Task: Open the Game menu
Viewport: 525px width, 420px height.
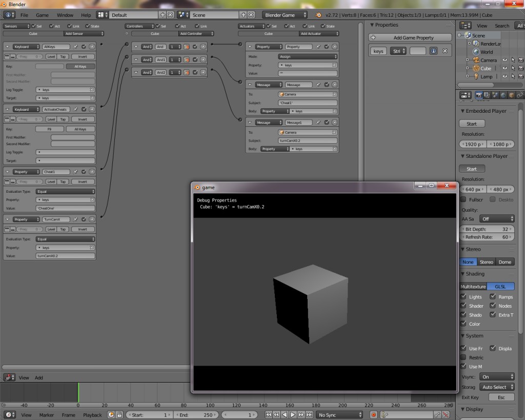Action: click(42, 15)
